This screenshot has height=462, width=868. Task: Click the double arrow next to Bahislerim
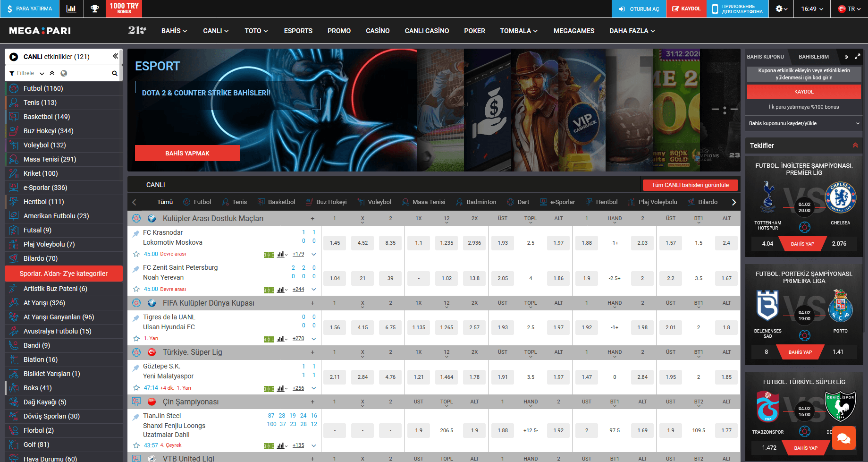[x=846, y=57]
